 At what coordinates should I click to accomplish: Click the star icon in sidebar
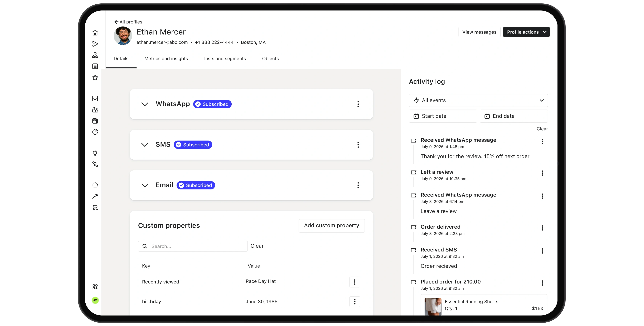coord(95,78)
